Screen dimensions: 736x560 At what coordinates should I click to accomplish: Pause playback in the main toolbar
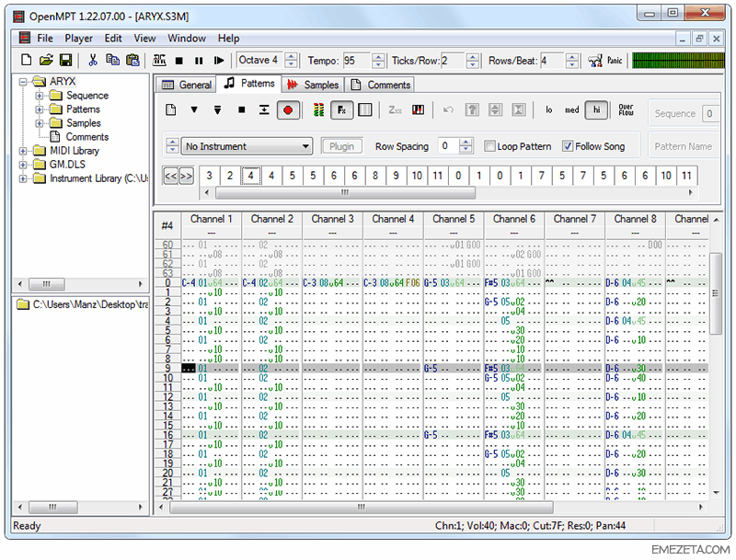tap(199, 61)
